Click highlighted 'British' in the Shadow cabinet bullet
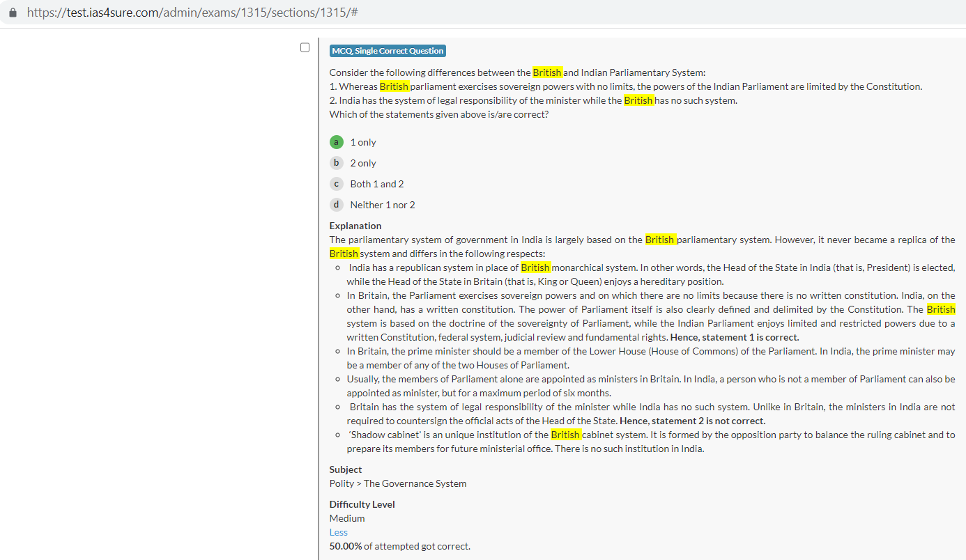Image resolution: width=966 pixels, height=560 pixels. click(565, 435)
